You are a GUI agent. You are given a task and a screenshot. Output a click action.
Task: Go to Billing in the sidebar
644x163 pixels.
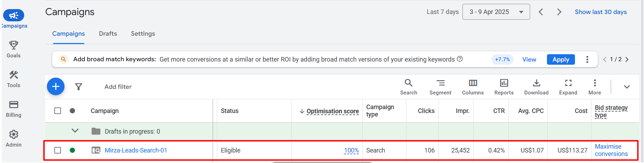14,105
